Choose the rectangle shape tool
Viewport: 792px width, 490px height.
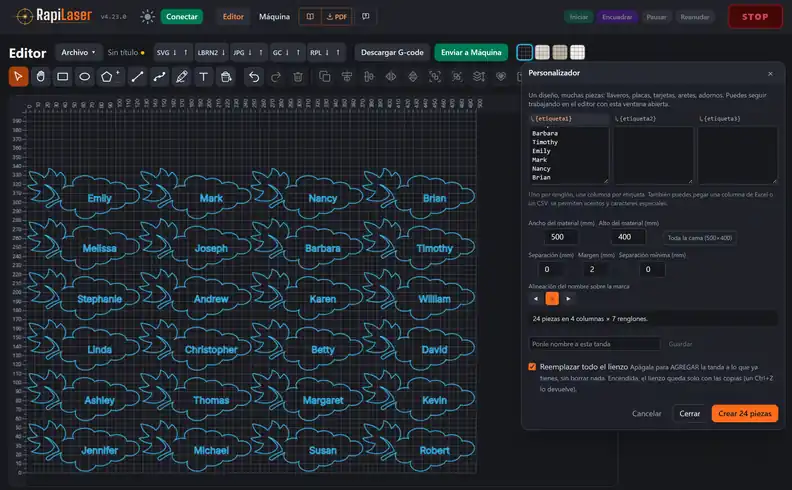63,77
